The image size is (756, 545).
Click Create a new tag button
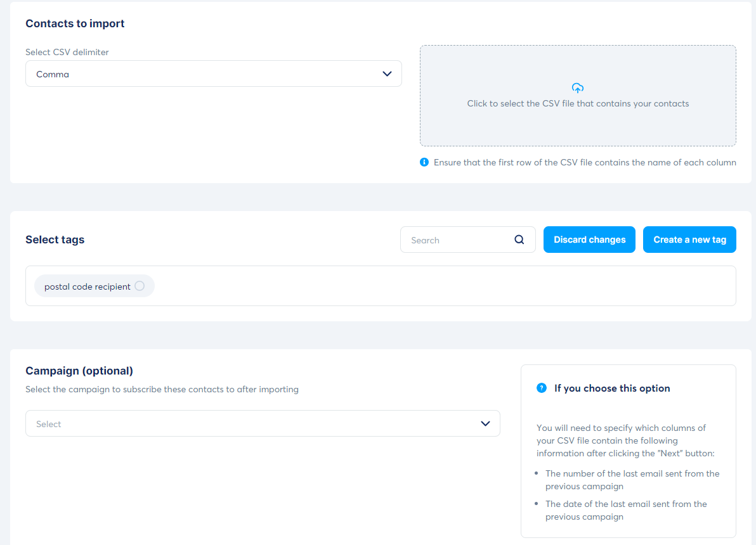pyautogui.click(x=689, y=240)
